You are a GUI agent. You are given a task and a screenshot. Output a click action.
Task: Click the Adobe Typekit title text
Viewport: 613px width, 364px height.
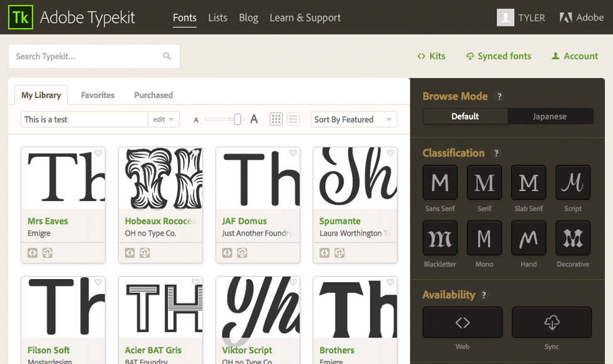click(87, 18)
